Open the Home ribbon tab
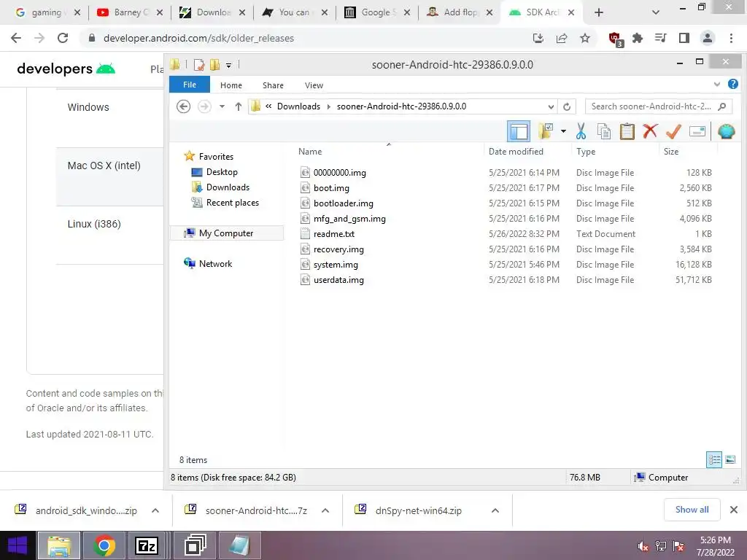Image resolution: width=747 pixels, height=560 pixels. [231, 85]
